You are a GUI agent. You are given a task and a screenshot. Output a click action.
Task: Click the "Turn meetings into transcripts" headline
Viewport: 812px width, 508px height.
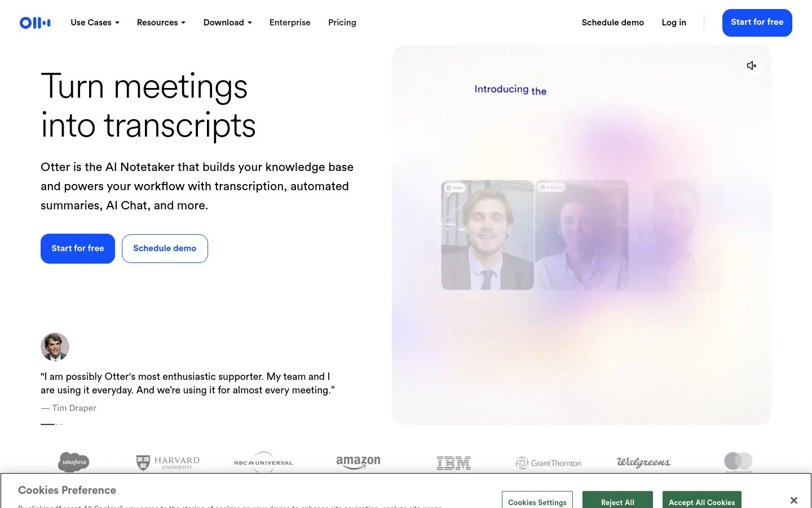coord(148,106)
